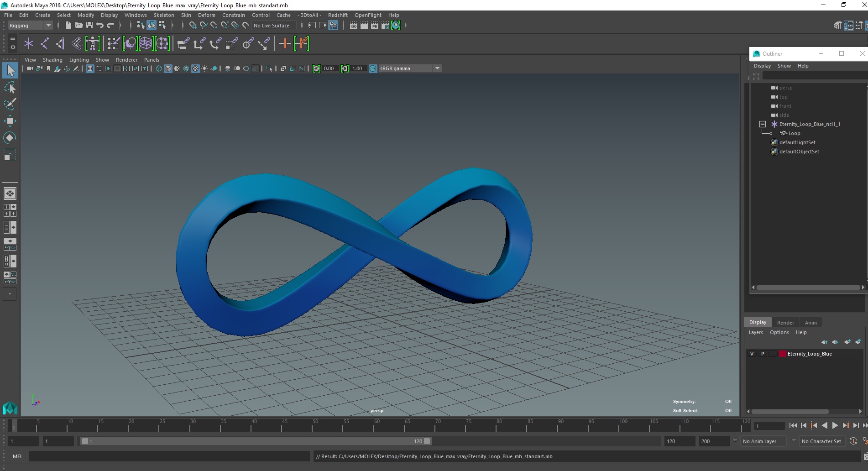
Task: Open the Outliner Display menu
Action: pos(762,66)
